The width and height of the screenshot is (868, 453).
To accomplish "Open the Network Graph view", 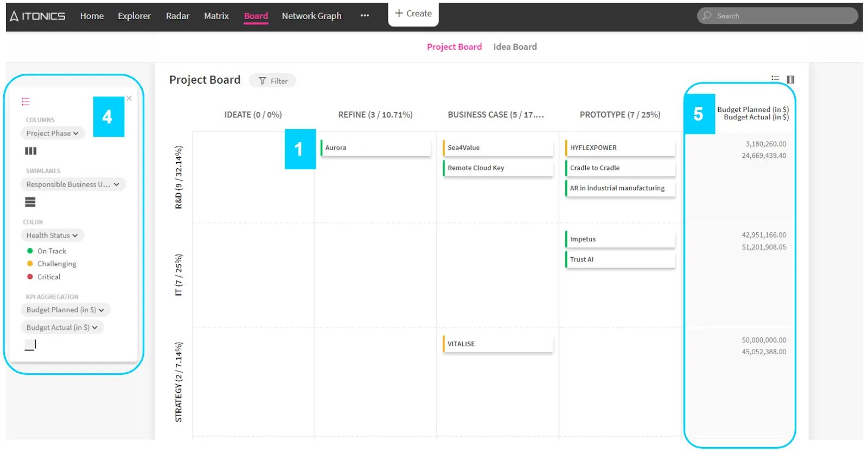I will pos(311,16).
